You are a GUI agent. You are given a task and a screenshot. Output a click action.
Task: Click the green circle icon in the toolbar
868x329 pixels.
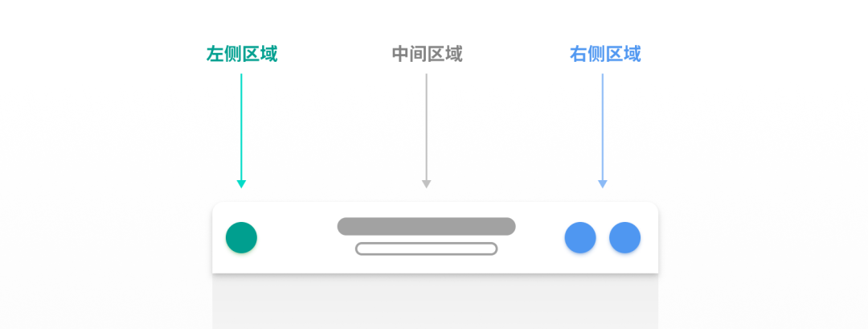click(241, 237)
